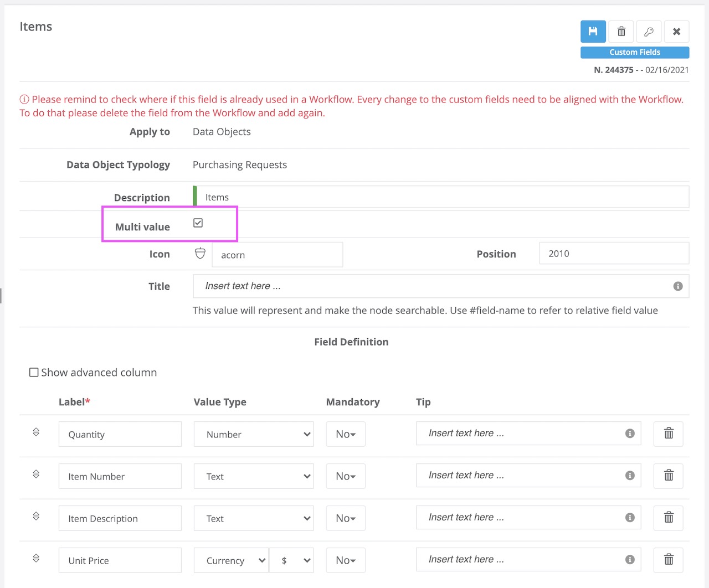Click the acorn icon picker
This screenshot has height=588, width=709.
[199, 253]
